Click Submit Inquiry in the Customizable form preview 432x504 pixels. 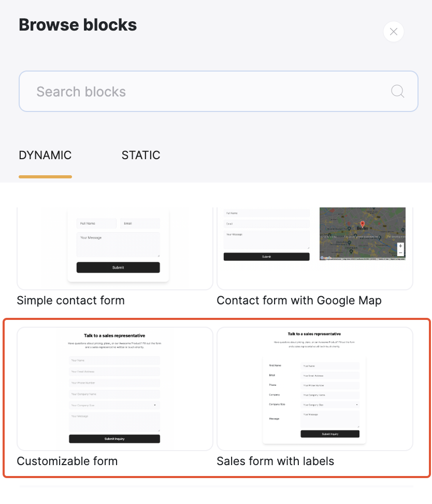click(114, 439)
